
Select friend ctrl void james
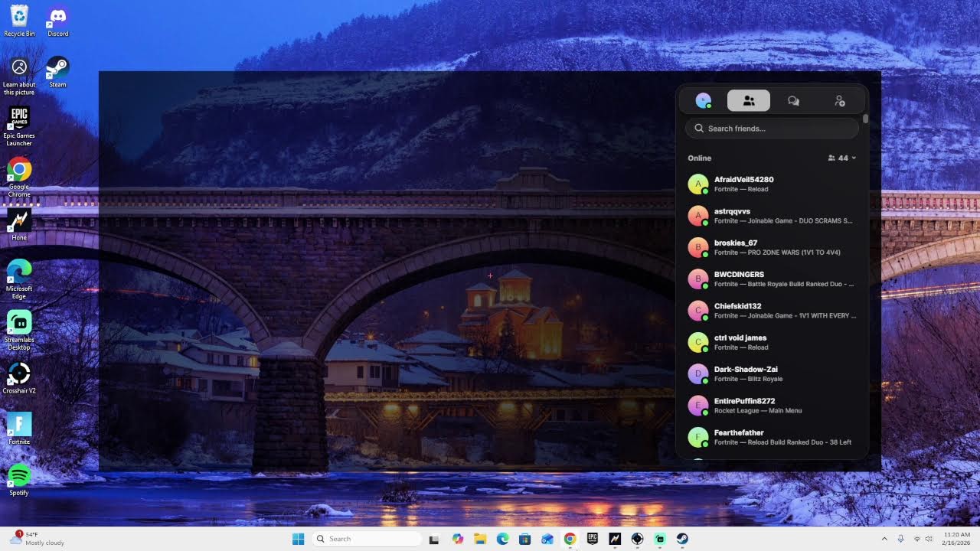click(x=772, y=342)
